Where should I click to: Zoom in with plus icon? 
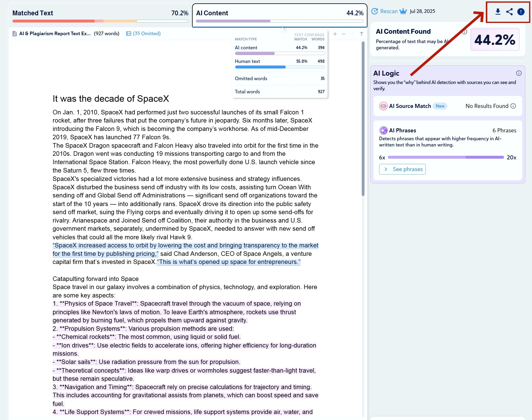coord(335,34)
